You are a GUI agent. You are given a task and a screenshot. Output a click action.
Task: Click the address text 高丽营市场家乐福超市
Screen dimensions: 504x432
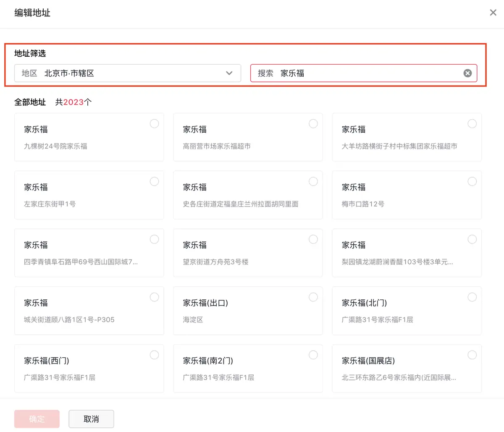217,146
